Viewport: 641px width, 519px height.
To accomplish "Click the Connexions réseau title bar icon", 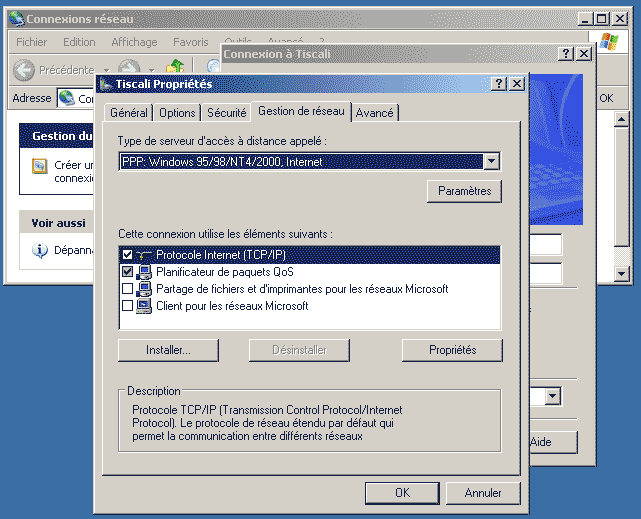I will [x=16, y=19].
